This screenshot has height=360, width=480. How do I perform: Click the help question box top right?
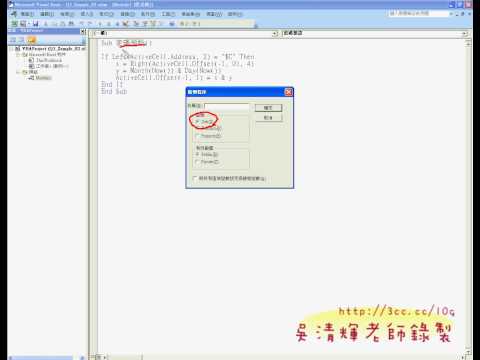click(x=419, y=14)
